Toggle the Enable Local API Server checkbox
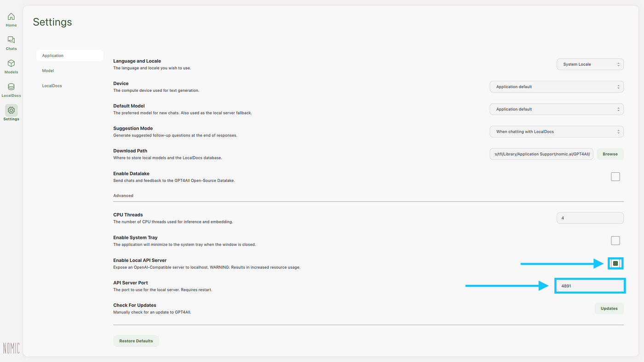 coord(615,263)
